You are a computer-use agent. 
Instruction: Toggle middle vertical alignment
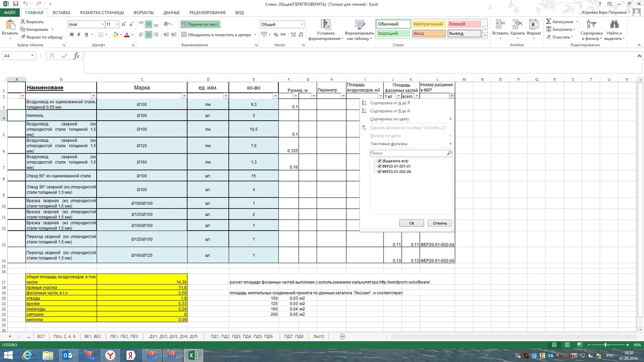point(148,24)
